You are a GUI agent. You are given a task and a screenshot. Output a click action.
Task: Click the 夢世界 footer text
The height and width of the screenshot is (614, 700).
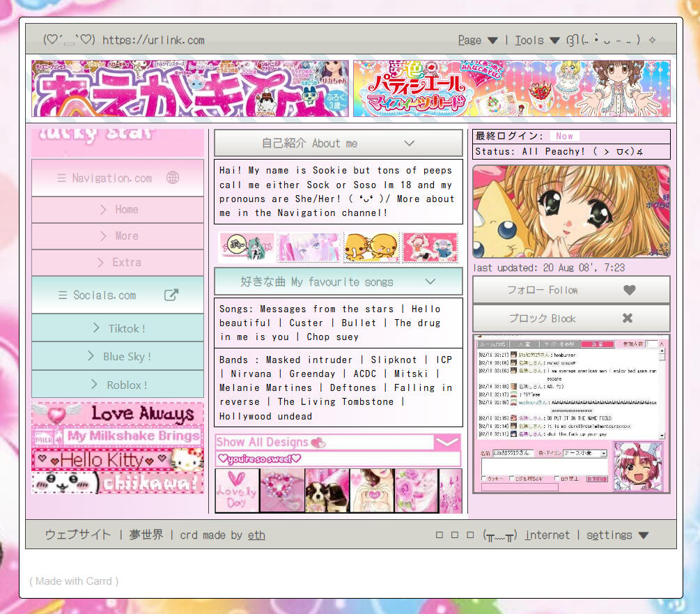tap(146, 535)
